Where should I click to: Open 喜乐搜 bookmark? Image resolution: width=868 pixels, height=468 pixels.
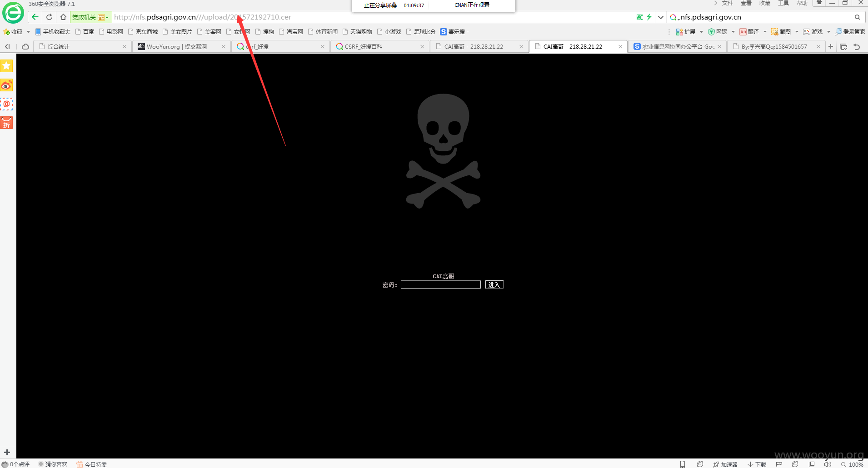coord(453,32)
